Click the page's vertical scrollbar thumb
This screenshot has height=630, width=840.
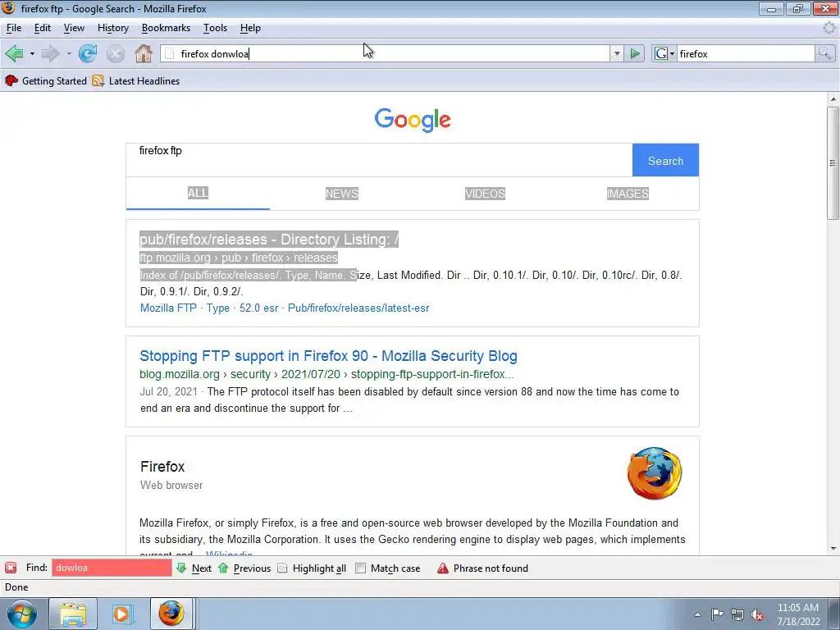click(x=833, y=163)
